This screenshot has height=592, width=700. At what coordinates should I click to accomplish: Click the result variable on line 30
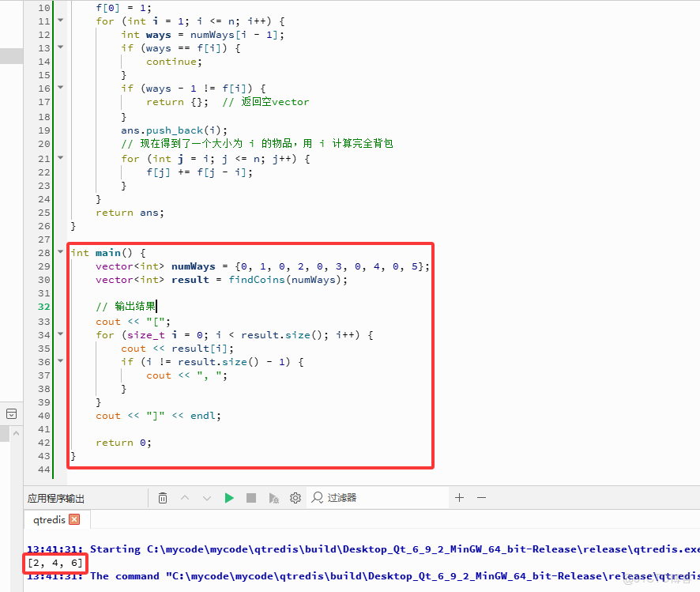(x=190, y=280)
